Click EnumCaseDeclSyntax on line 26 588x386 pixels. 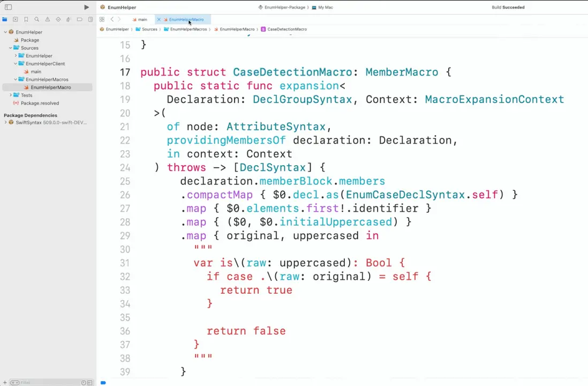[405, 195]
